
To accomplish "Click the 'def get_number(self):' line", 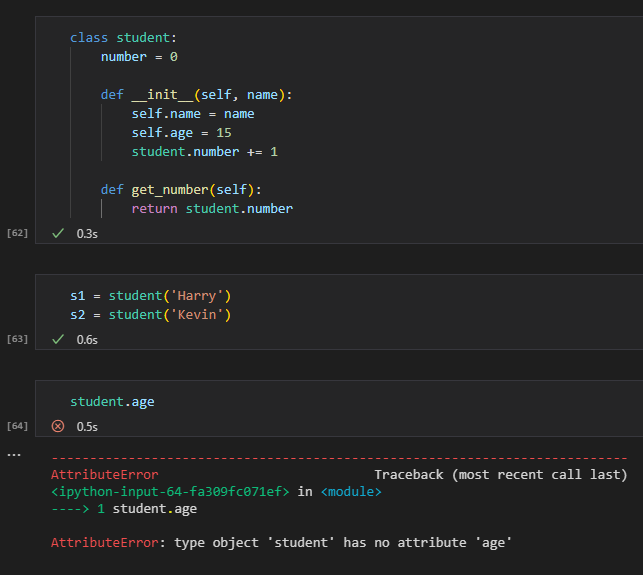I will [181, 189].
